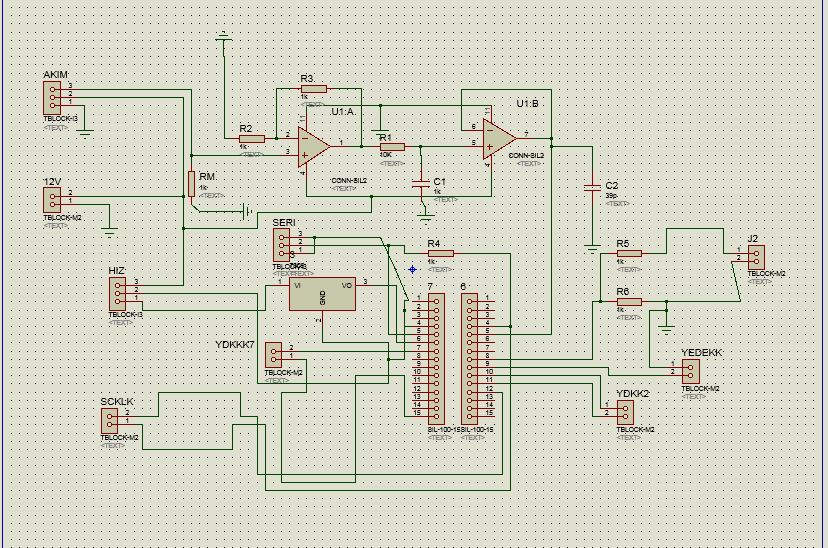Click capacitor C1 symbol

(x=421, y=184)
